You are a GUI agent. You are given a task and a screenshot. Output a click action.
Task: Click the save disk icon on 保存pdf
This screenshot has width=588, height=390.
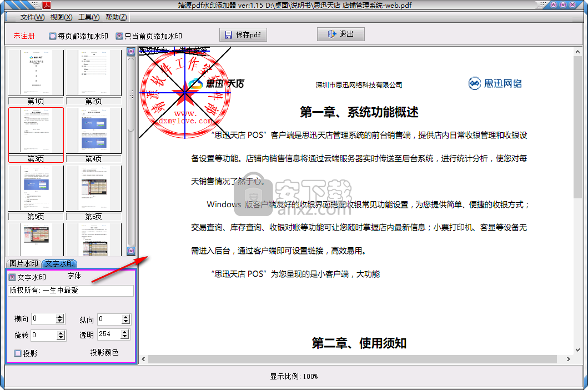point(228,35)
